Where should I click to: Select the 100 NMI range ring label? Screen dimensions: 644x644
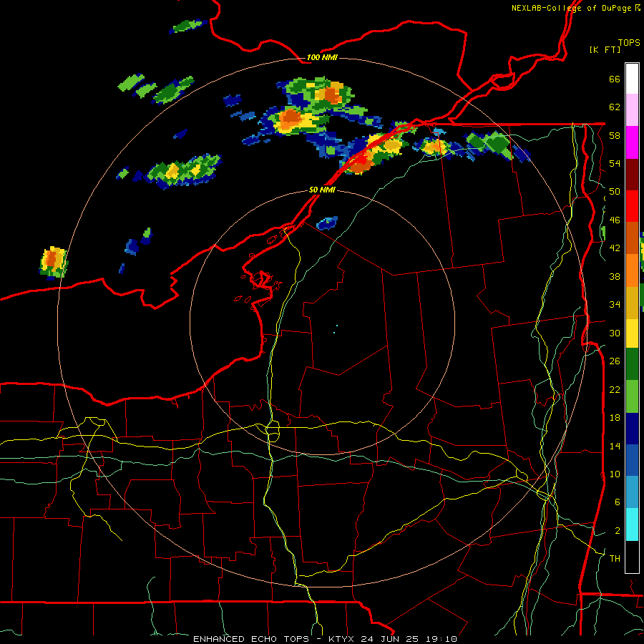pyautogui.click(x=322, y=57)
